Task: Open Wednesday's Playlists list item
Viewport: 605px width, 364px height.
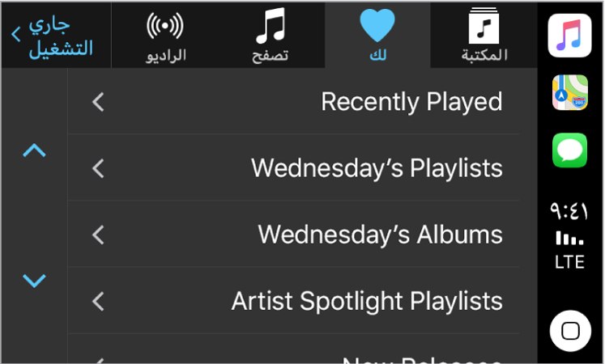Action: [x=294, y=167]
